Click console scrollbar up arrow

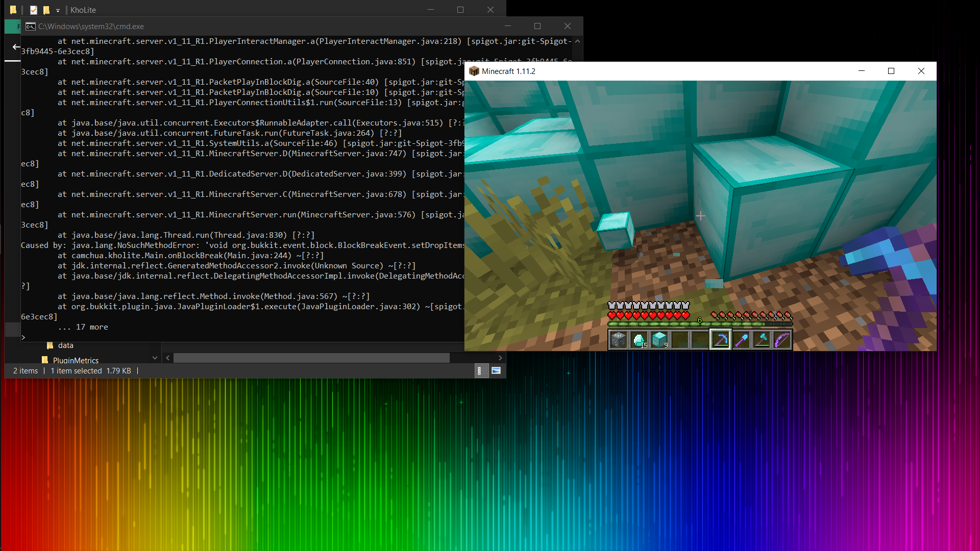coord(577,41)
